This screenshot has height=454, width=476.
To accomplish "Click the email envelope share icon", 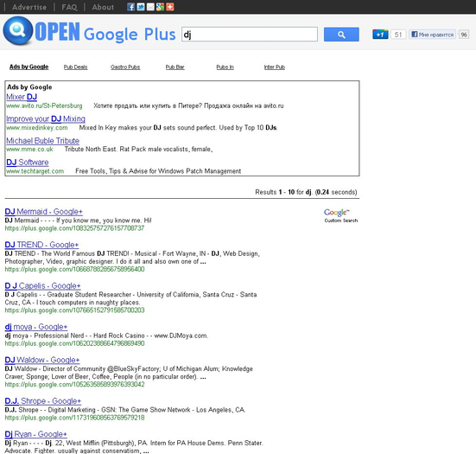I will click(x=150, y=7).
